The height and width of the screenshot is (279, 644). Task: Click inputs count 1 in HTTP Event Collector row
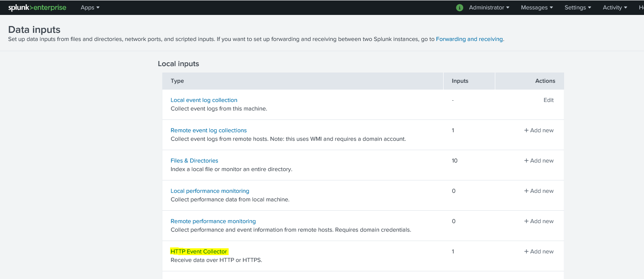453,252
